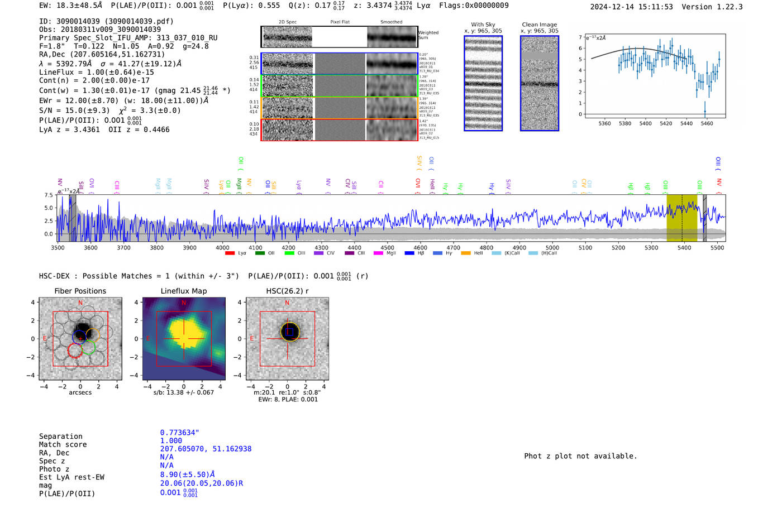Open the With Sky image cutout
782x532 pixels.
(483, 83)
